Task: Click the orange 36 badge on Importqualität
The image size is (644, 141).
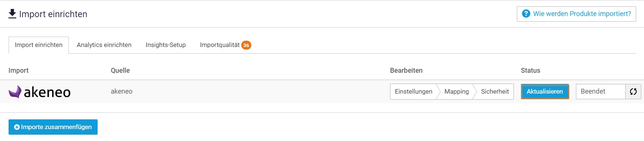Action: [246, 45]
